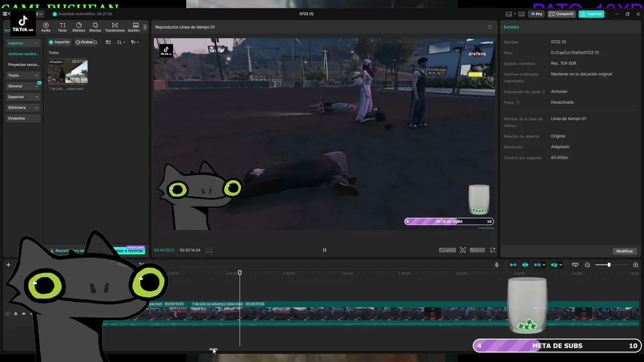Show more media tabs with right chevron
The height and width of the screenshot is (362, 644).
pos(145,27)
